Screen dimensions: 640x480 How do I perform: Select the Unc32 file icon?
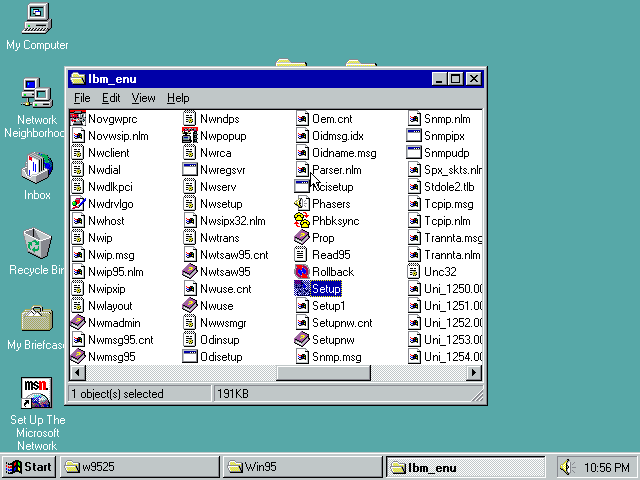[x=414, y=272]
